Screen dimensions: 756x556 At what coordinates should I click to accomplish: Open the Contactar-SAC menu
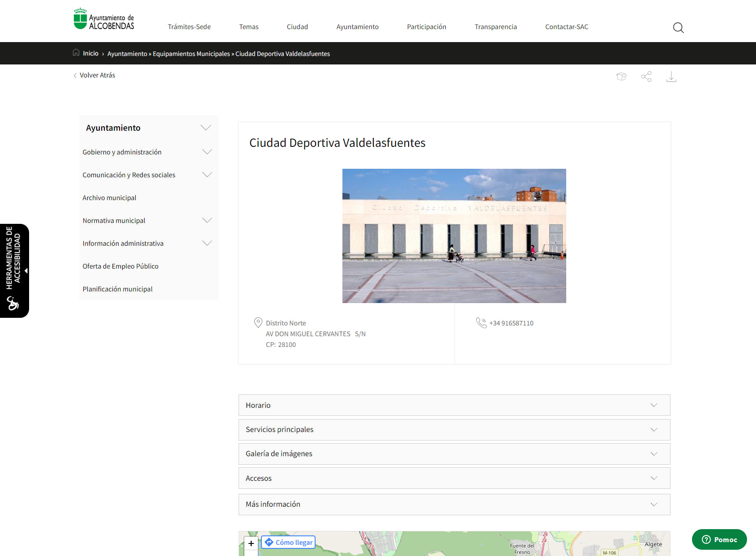pyautogui.click(x=567, y=27)
